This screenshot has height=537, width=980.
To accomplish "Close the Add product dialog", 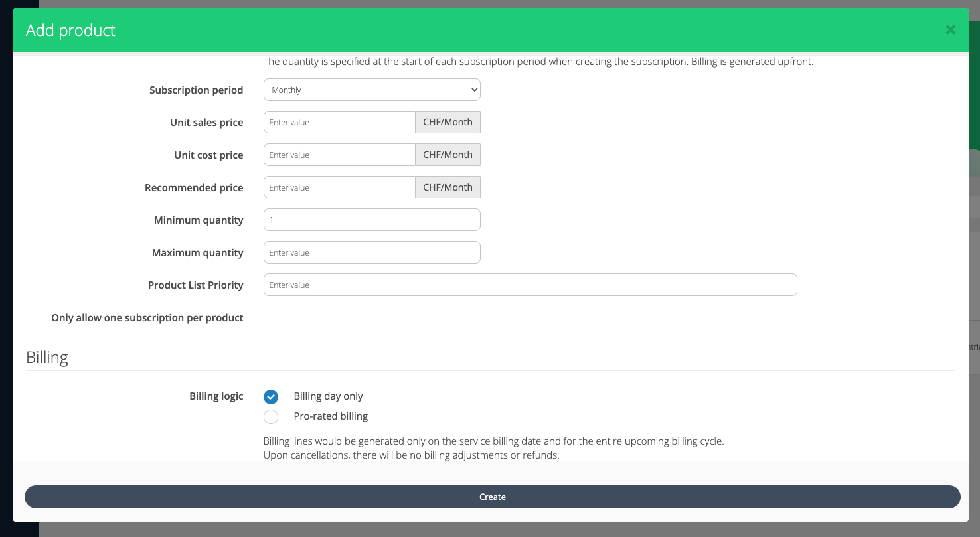I will click(950, 30).
